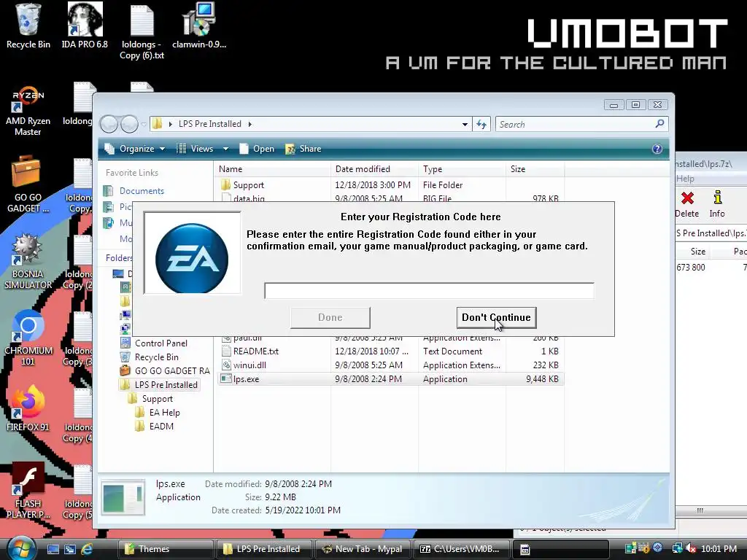This screenshot has height=560, width=747.
Task: Click the Share toolbar button
Action: tap(303, 149)
